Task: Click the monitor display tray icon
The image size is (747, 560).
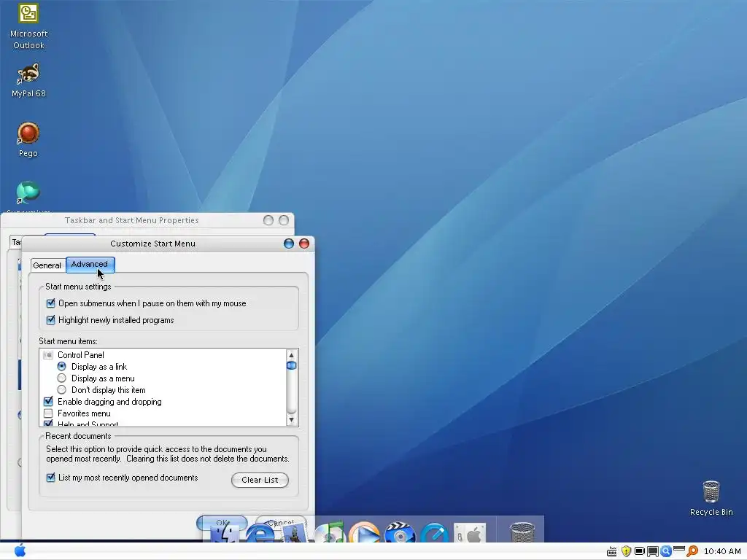Action: click(653, 551)
